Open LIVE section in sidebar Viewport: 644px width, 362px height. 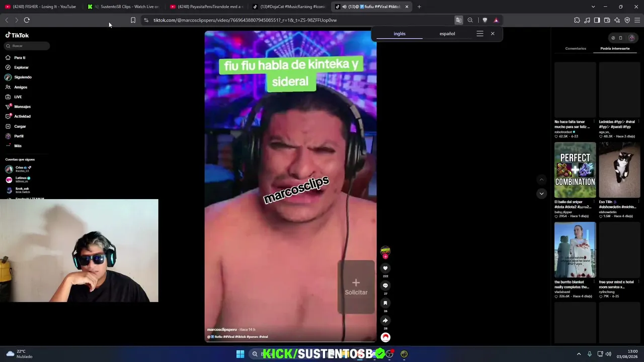14,97
